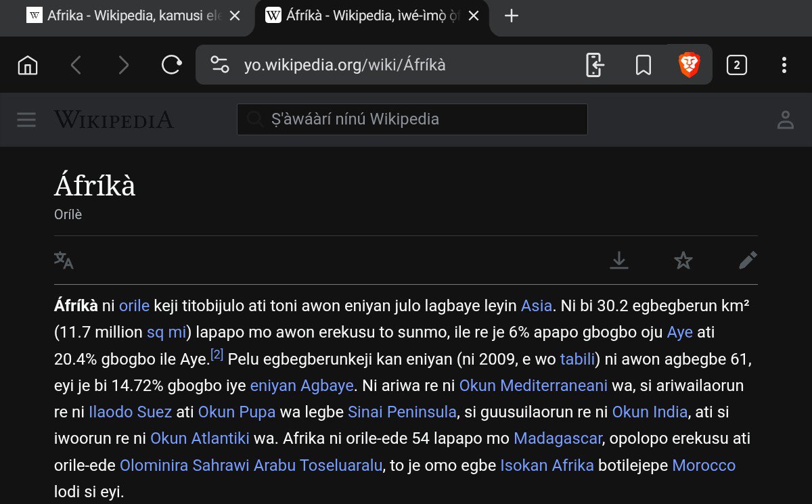Follow the Isokan Afrika link
This screenshot has width=812, height=504.
(547, 465)
